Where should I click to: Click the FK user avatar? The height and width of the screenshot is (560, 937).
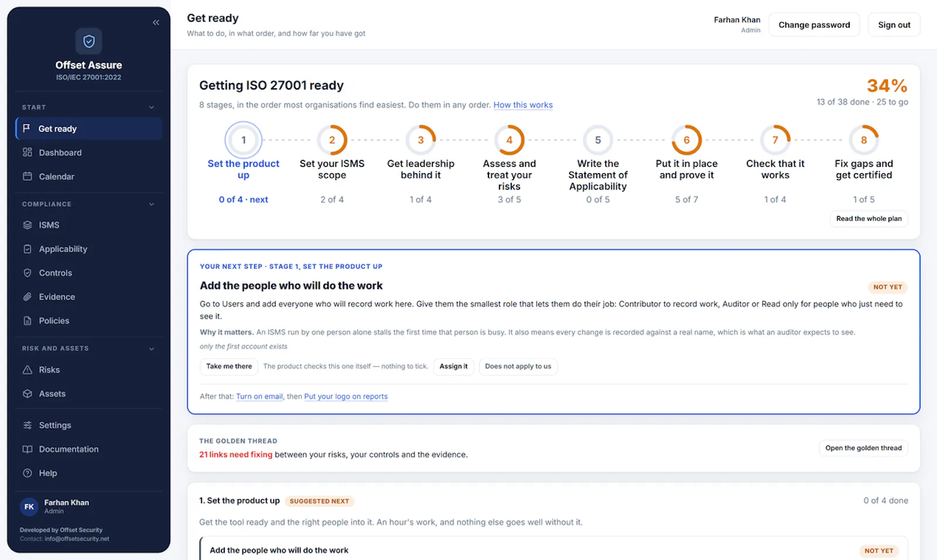(x=29, y=507)
